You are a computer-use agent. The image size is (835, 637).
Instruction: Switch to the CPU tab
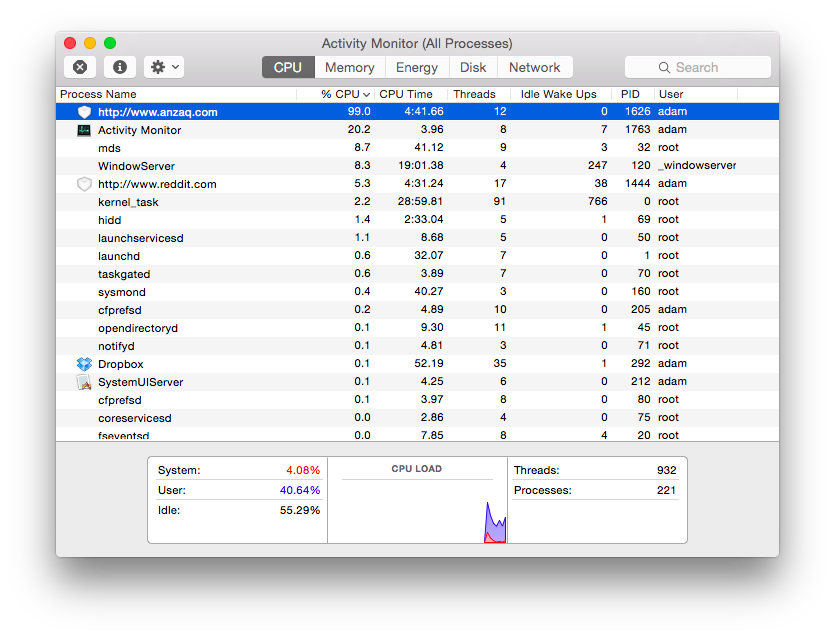coord(288,67)
